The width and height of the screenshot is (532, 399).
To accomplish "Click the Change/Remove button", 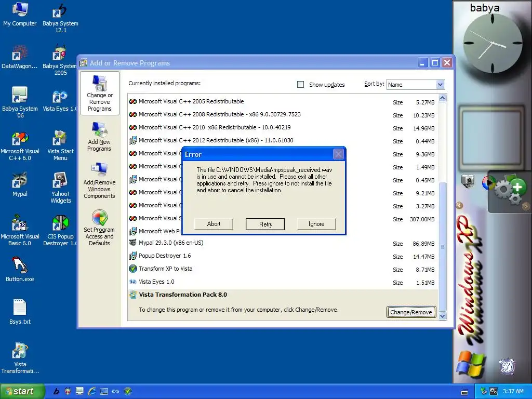I will (411, 312).
